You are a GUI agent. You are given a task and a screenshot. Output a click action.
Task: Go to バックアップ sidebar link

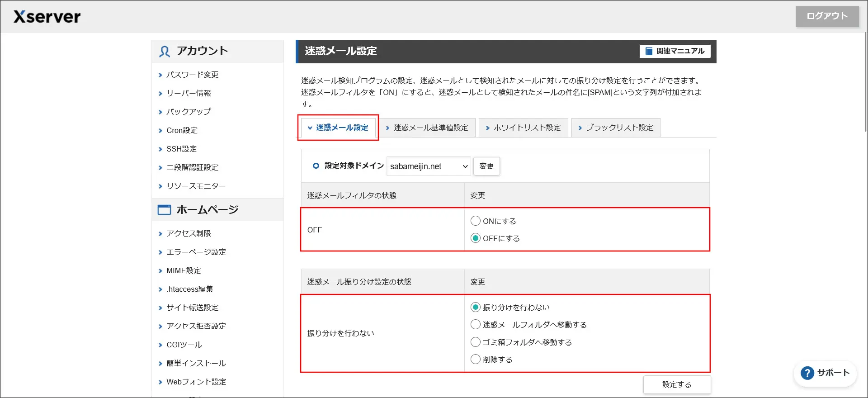[x=189, y=112]
